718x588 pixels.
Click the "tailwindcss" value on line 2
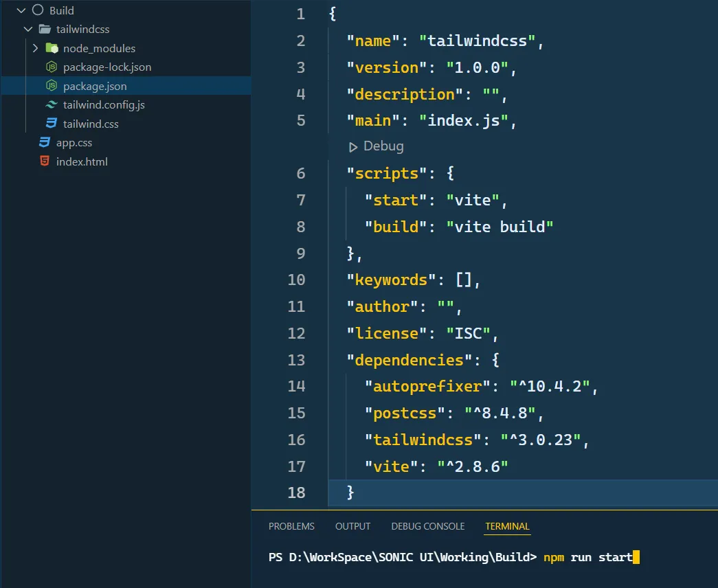[477, 41]
